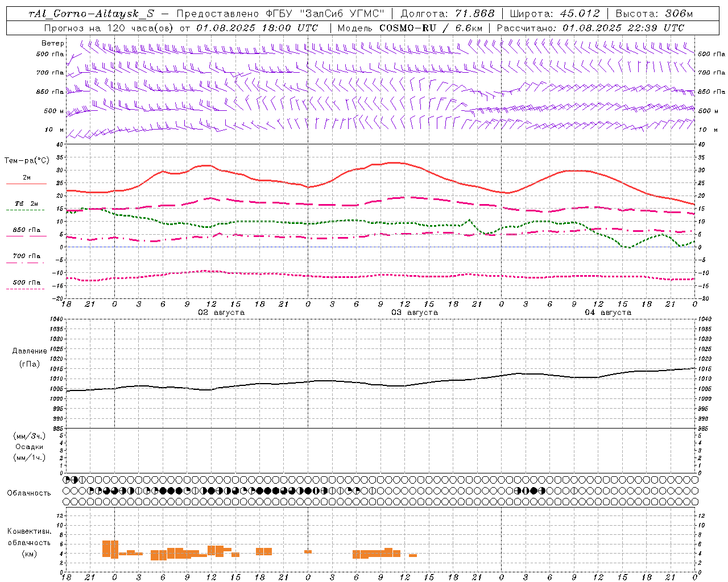This screenshot has height=582, width=728.
Task: Click the 'Давление' pressure panel label
Action: [x=30, y=351]
